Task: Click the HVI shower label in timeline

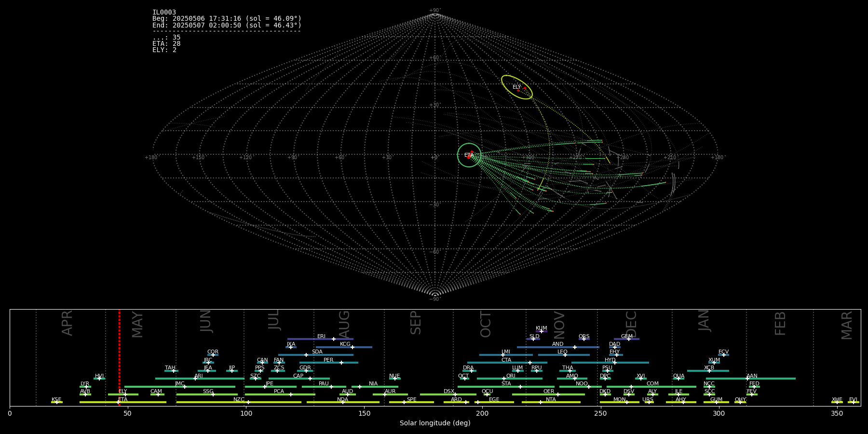Action: [99, 376]
